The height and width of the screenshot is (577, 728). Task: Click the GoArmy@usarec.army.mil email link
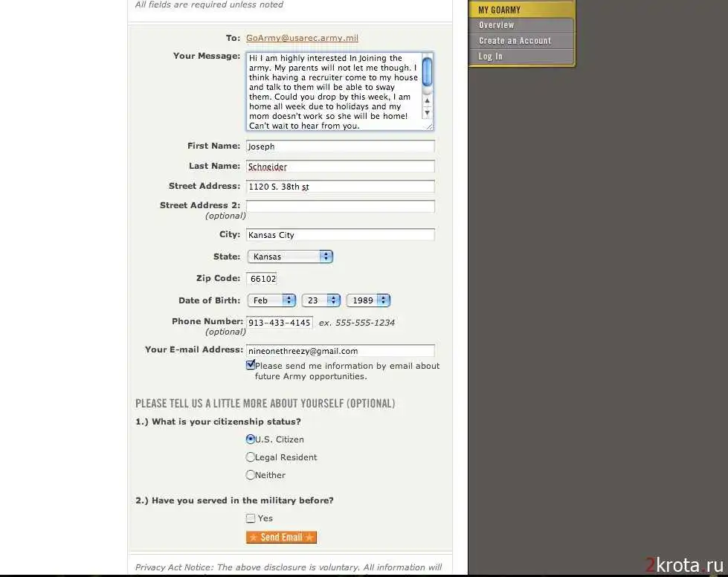(302, 38)
